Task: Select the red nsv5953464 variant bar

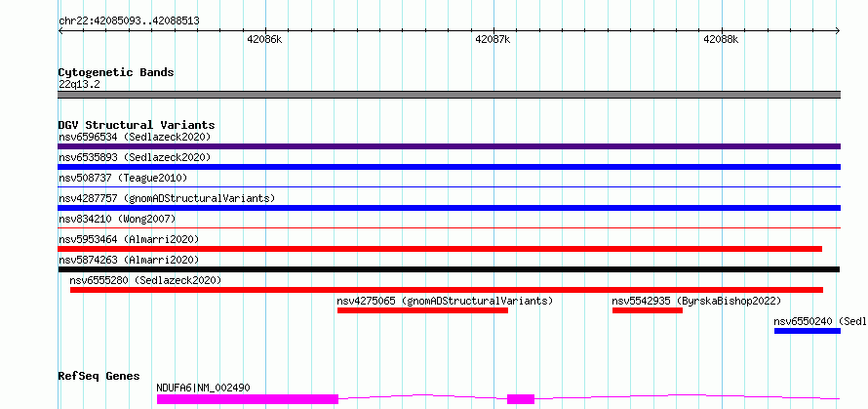Action: point(440,249)
